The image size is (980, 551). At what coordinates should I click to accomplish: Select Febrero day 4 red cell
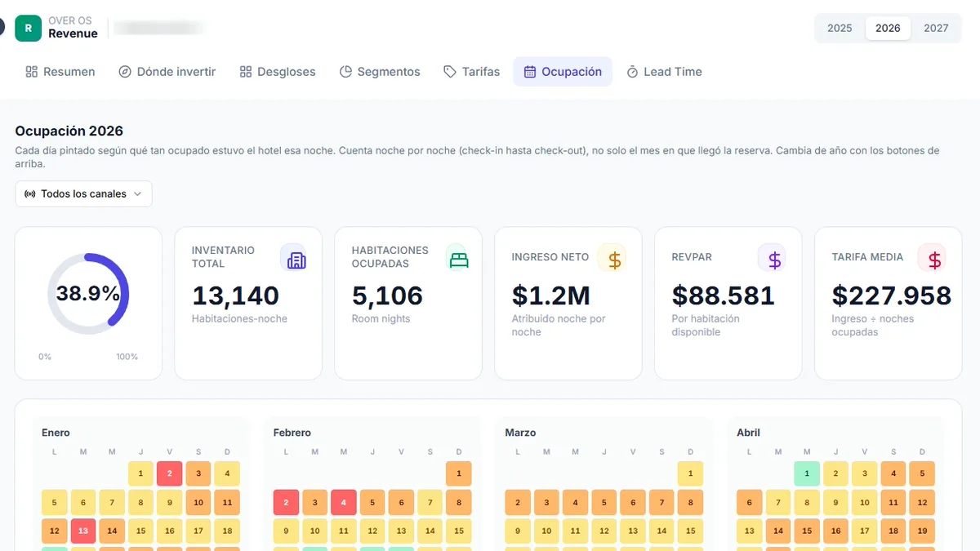343,502
